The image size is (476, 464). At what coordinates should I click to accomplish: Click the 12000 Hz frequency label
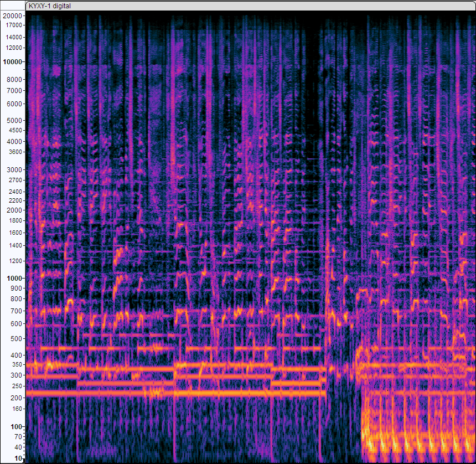(x=14, y=48)
